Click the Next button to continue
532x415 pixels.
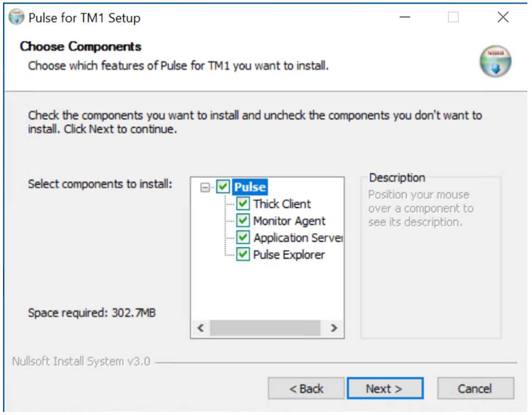tap(384, 388)
